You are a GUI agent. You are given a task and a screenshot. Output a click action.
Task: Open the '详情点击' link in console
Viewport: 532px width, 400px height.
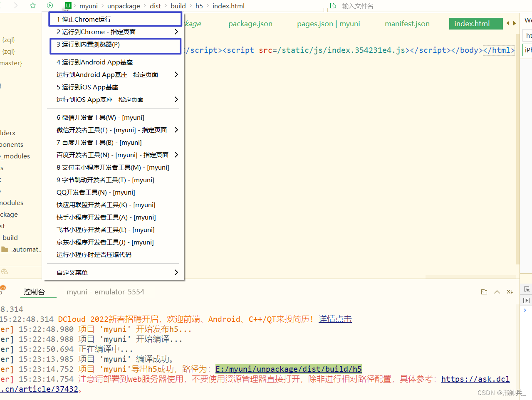335,319
